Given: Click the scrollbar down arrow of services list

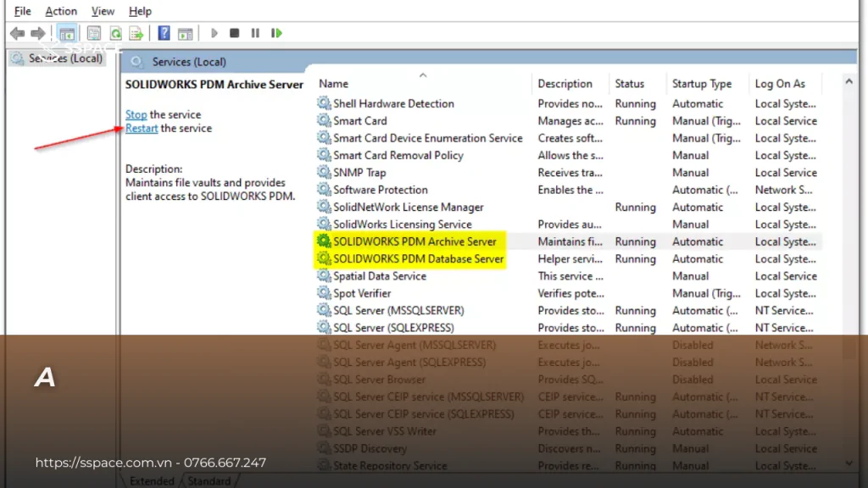Looking at the screenshot, I should click(x=849, y=463).
